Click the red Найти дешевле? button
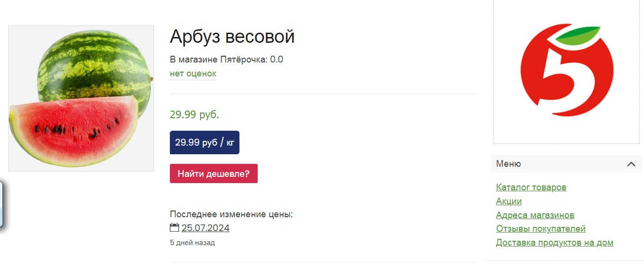This screenshot has height=272, width=644. (214, 173)
